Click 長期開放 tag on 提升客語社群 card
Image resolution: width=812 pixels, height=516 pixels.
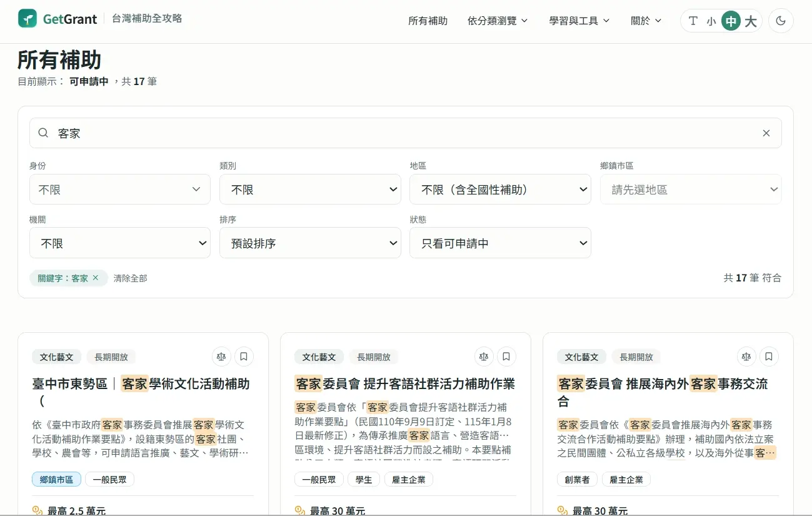374,357
